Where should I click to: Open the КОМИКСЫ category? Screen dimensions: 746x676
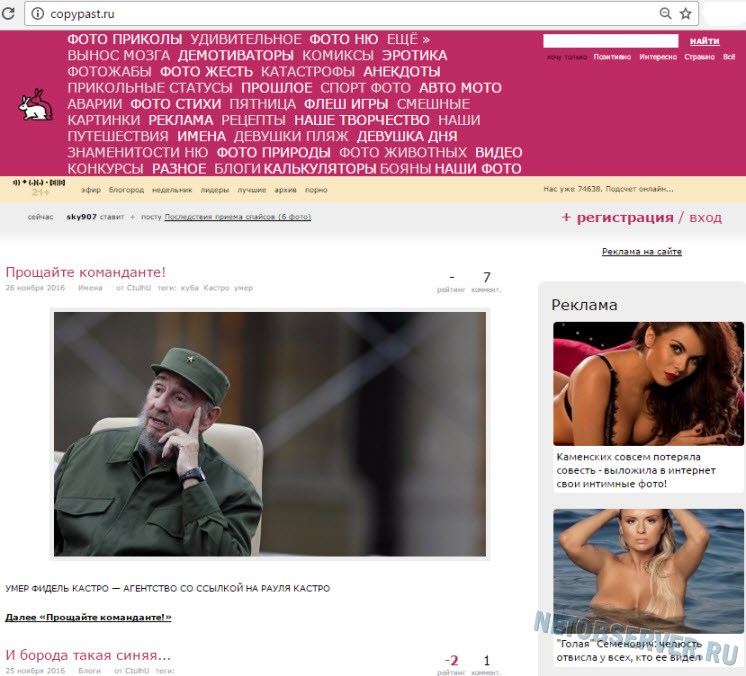[338, 55]
